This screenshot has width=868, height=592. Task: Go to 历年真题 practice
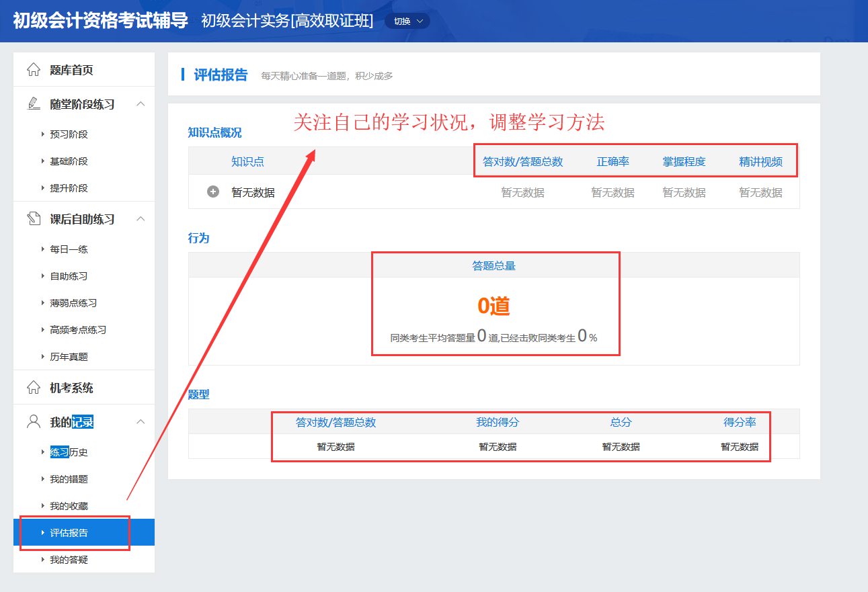click(69, 357)
